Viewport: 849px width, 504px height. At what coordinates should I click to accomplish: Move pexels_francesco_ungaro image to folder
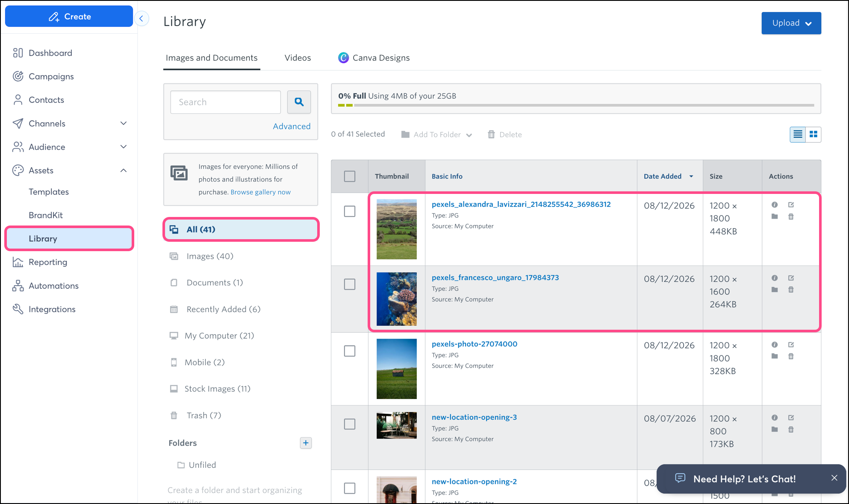[775, 290]
